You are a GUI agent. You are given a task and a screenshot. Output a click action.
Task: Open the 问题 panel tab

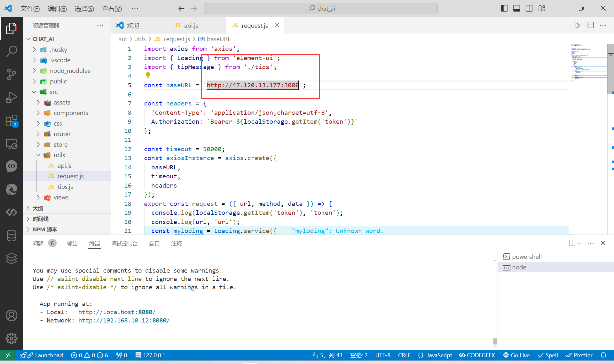pos(38,244)
